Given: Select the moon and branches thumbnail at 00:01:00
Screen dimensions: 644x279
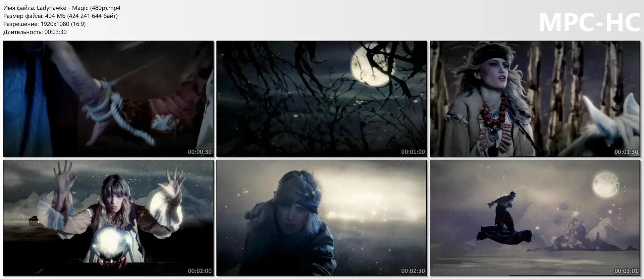Looking at the screenshot, I should click(x=322, y=99).
